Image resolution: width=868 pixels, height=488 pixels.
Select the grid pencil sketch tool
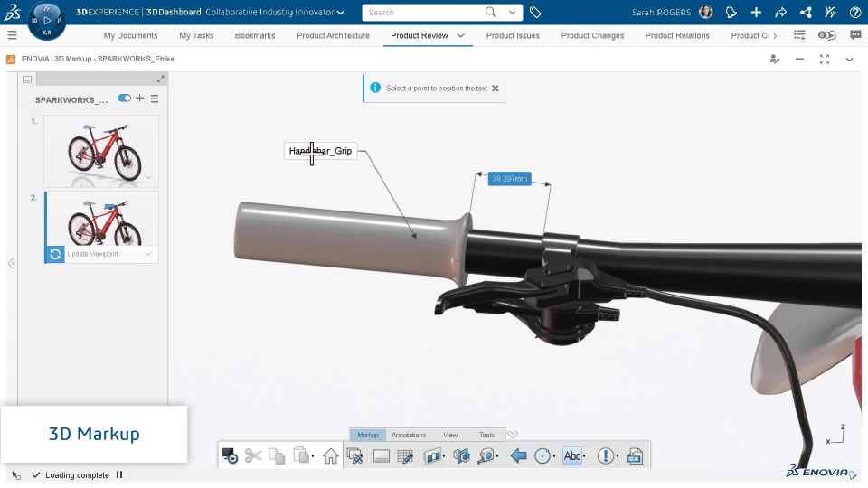click(x=405, y=455)
